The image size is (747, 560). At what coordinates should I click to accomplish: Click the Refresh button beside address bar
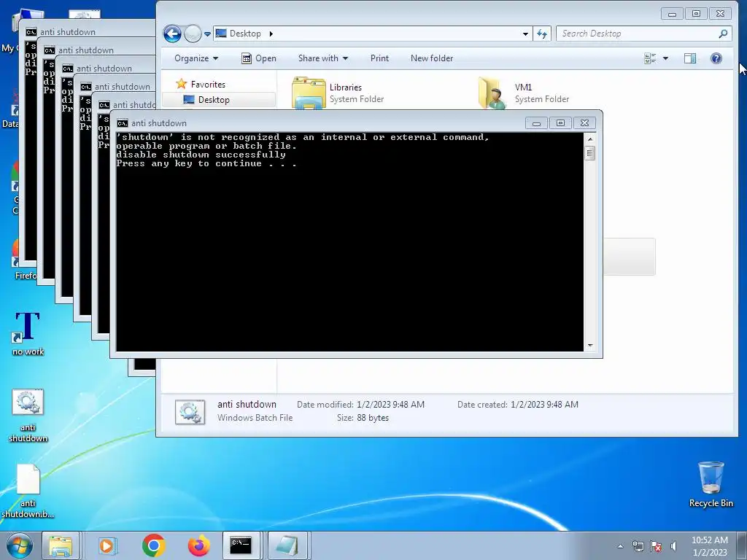(x=542, y=34)
